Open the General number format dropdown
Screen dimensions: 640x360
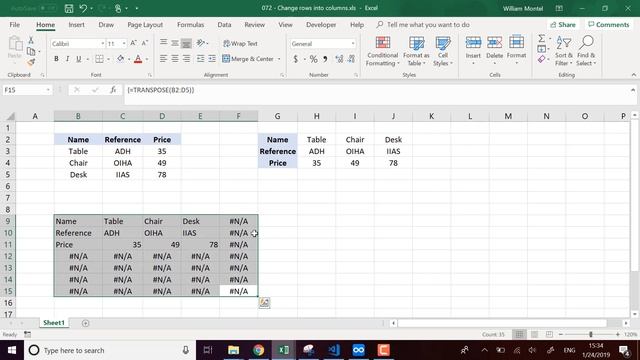(x=353, y=44)
